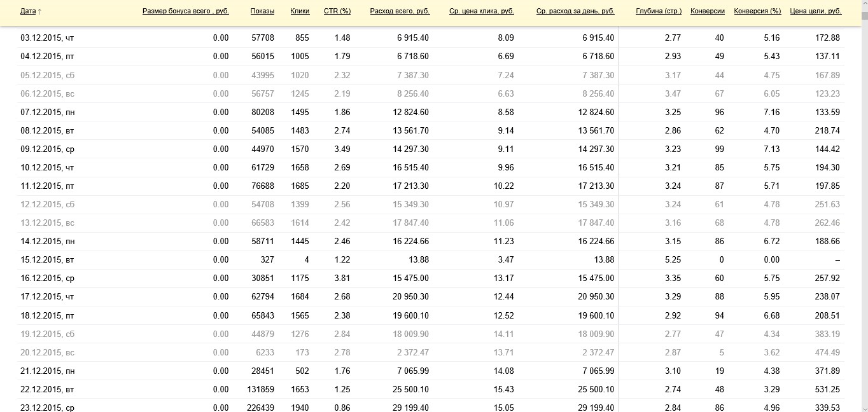Sort the table by Показы

tap(262, 11)
